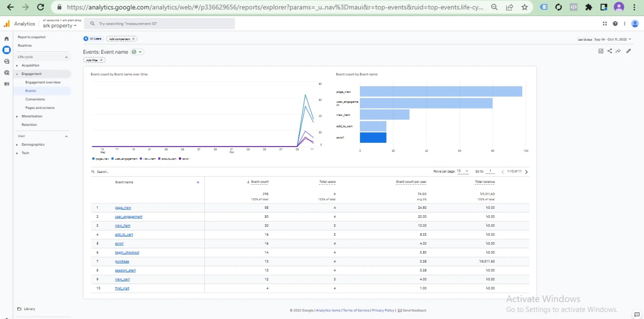Open the report status check dropdown
The width and height of the screenshot is (644, 319).
[137, 52]
